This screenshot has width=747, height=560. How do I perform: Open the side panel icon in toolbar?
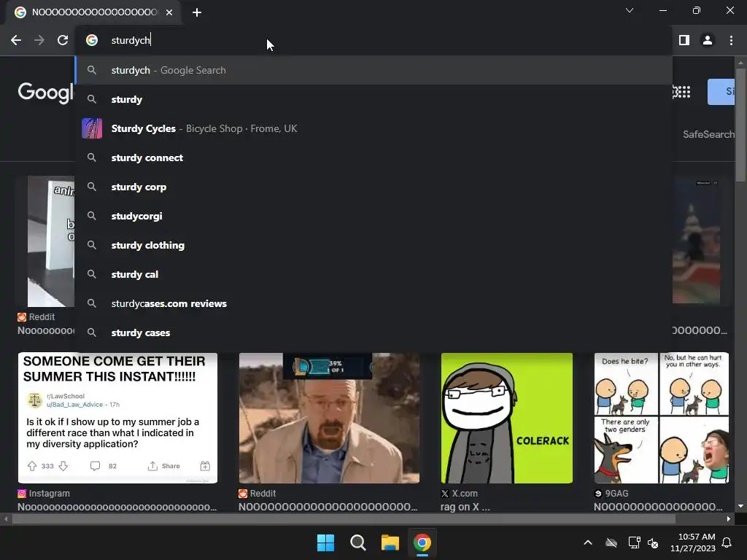[x=684, y=41]
